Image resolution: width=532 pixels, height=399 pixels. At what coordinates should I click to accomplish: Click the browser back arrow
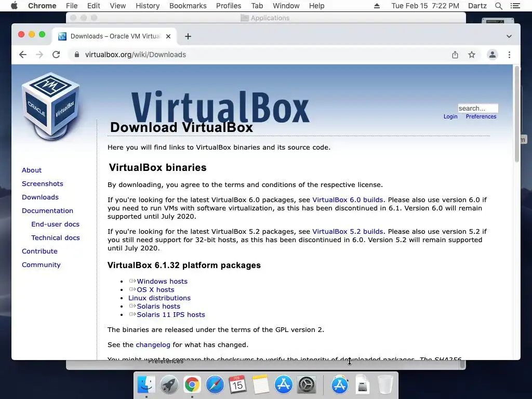point(23,55)
